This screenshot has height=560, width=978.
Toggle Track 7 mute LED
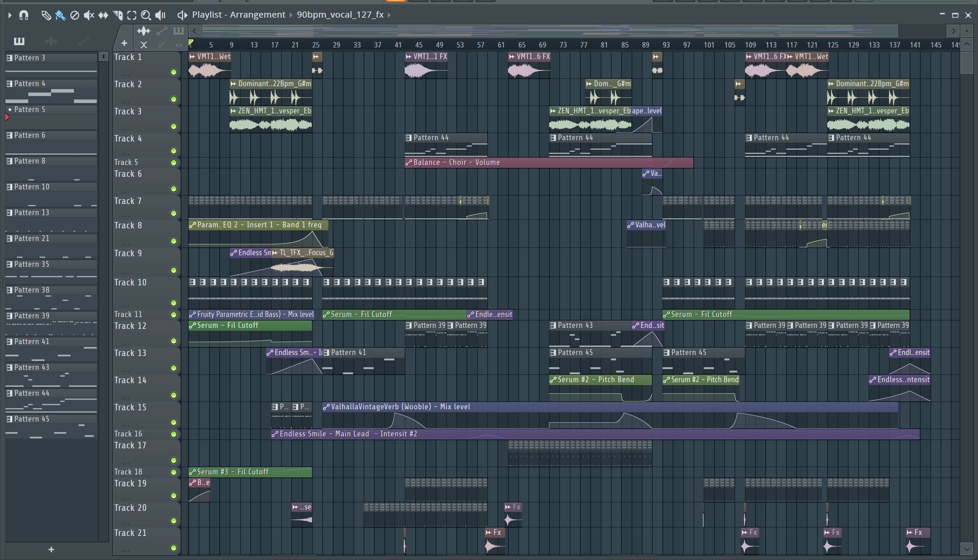click(x=174, y=213)
